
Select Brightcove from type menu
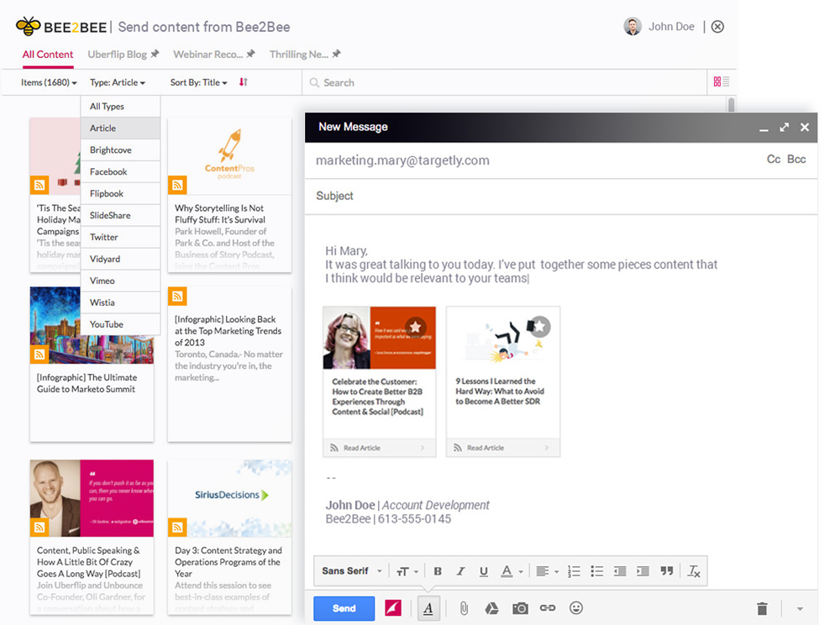pos(120,150)
